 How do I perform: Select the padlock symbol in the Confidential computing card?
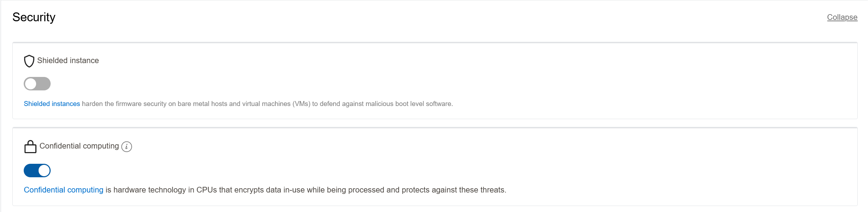pos(30,146)
